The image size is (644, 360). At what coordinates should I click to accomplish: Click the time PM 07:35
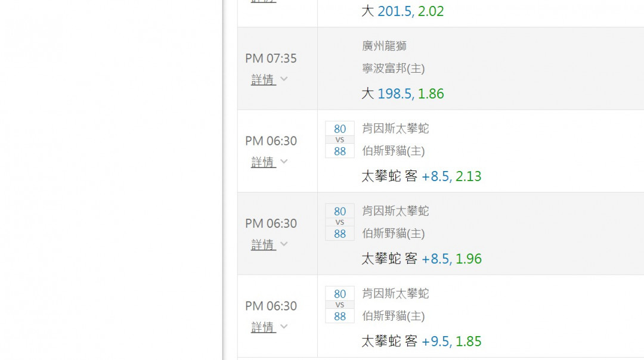pos(271,58)
